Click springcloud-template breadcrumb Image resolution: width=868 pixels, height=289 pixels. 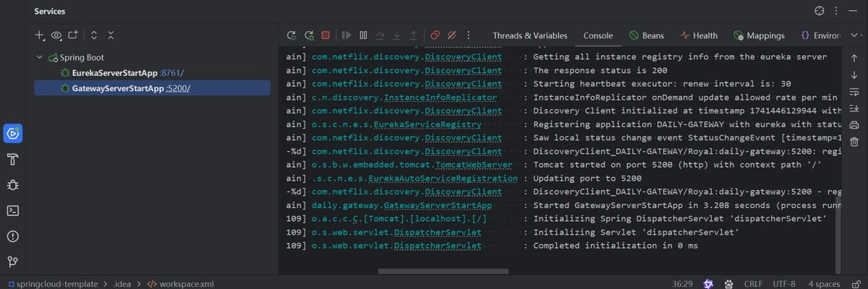click(52, 284)
